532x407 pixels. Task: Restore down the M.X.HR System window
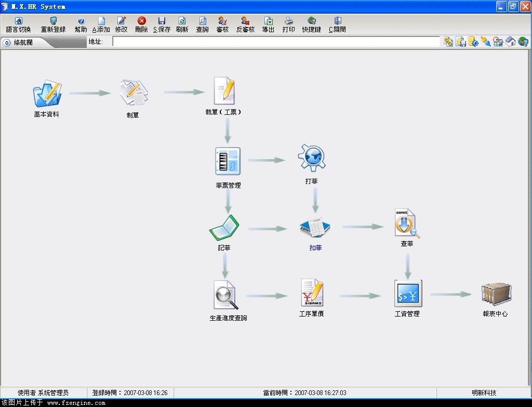(x=513, y=6)
